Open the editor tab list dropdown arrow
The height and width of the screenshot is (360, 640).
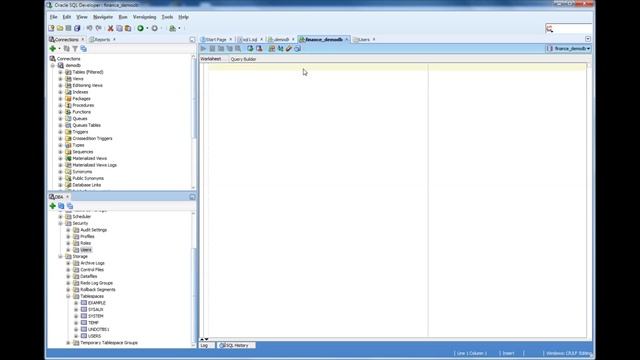click(x=588, y=39)
